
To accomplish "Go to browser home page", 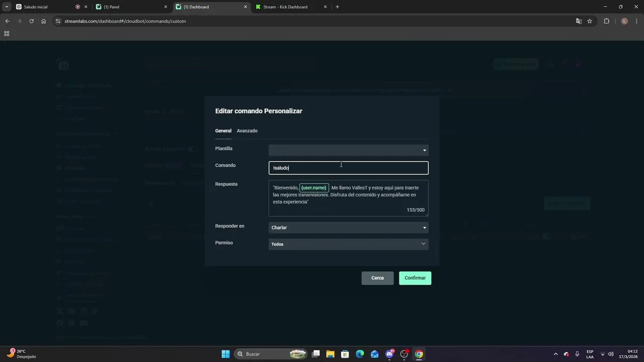I will click(x=44, y=21).
